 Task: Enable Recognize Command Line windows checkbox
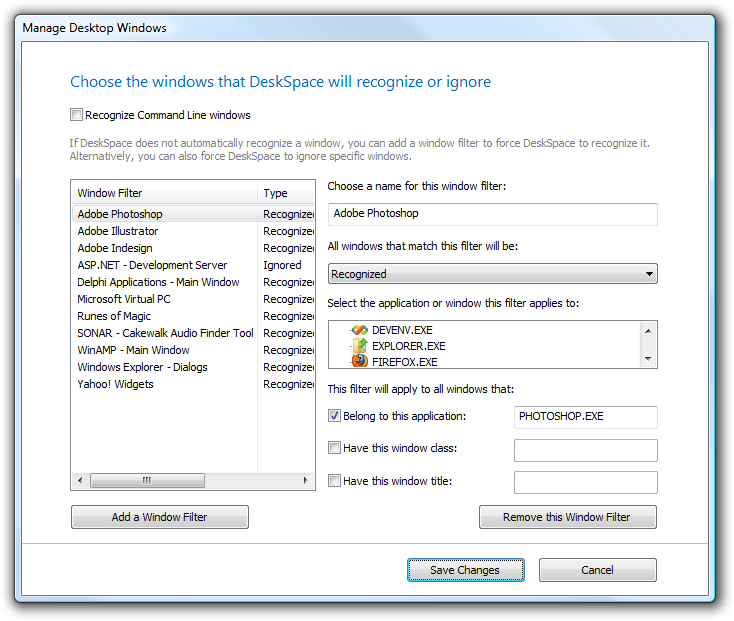(76, 115)
